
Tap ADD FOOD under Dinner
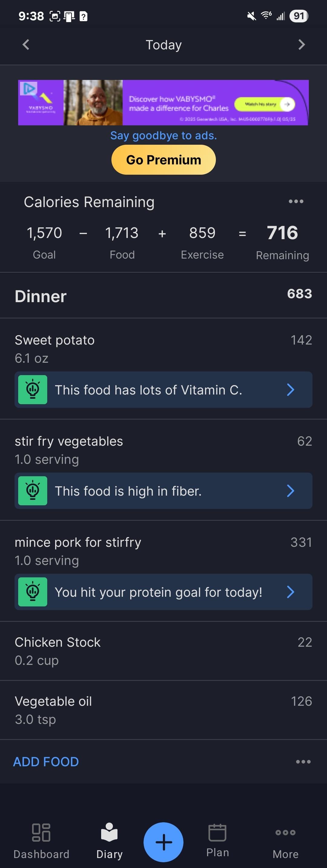(46, 761)
